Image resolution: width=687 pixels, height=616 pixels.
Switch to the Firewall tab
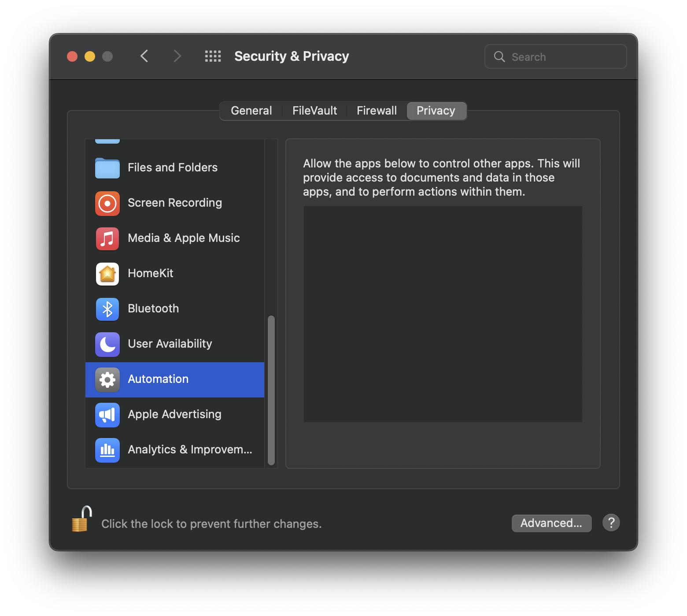377,111
